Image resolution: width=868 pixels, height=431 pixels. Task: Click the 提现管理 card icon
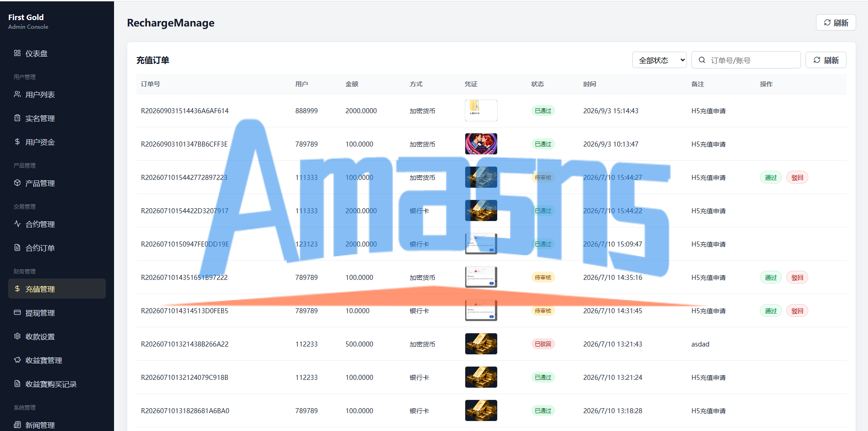pyautogui.click(x=17, y=312)
